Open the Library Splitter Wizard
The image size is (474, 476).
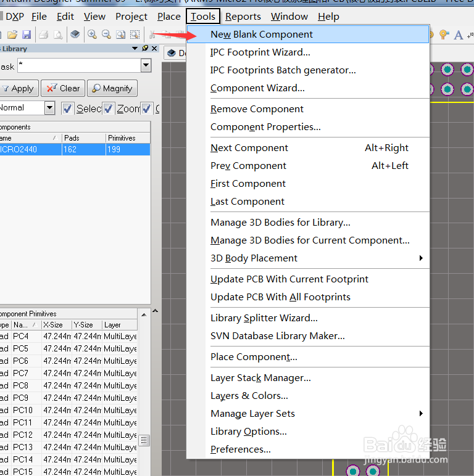(308, 318)
